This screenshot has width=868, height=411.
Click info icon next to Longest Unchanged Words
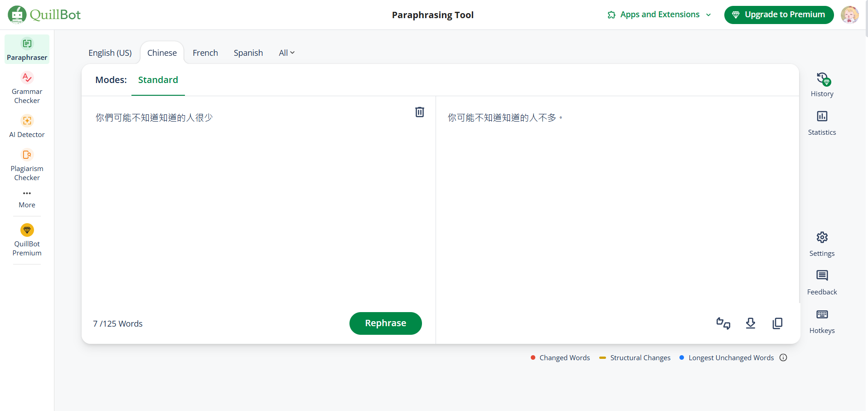pyautogui.click(x=783, y=357)
